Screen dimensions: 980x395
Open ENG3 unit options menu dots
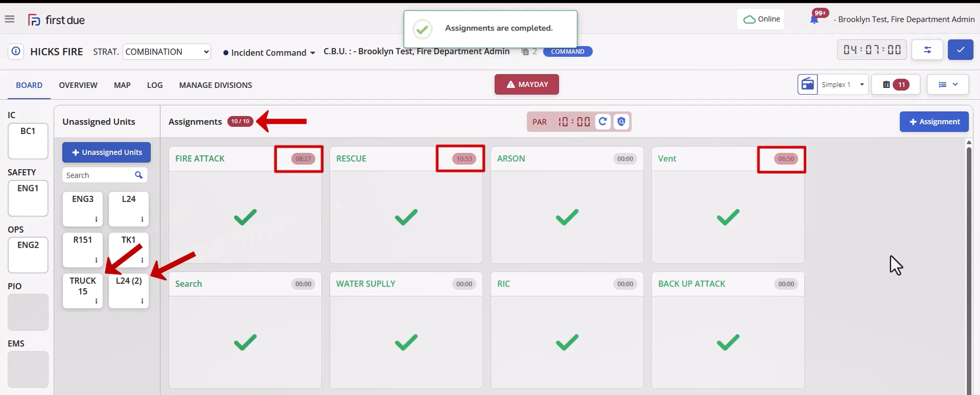coord(96,219)
